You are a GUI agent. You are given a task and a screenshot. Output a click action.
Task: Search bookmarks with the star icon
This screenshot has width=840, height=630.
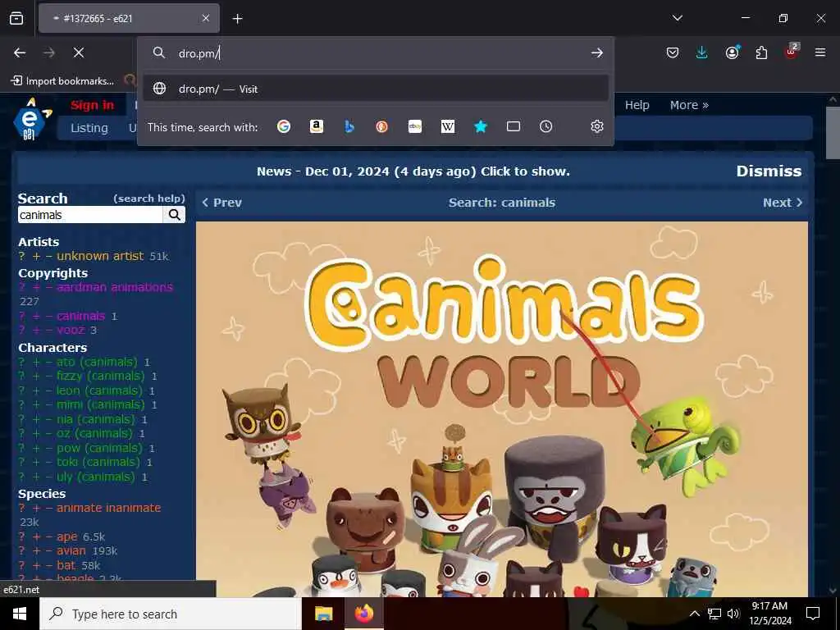481,126
